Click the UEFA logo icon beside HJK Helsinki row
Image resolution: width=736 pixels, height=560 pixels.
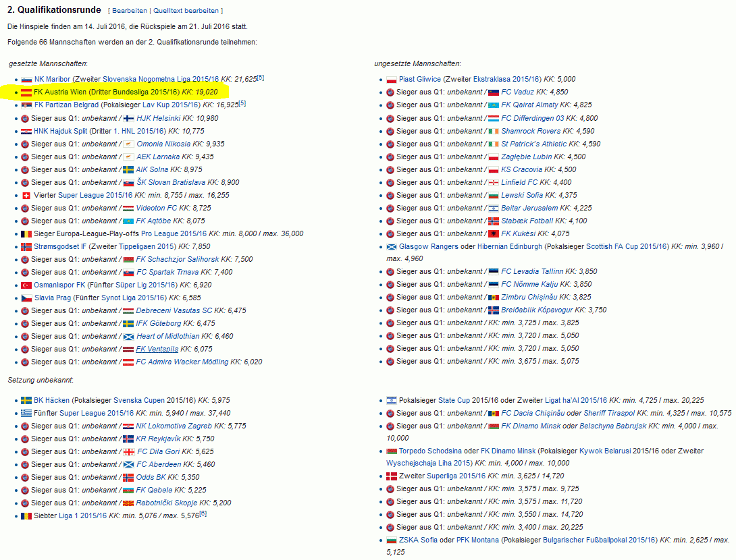pyautogui.click(x=26, y=119)
